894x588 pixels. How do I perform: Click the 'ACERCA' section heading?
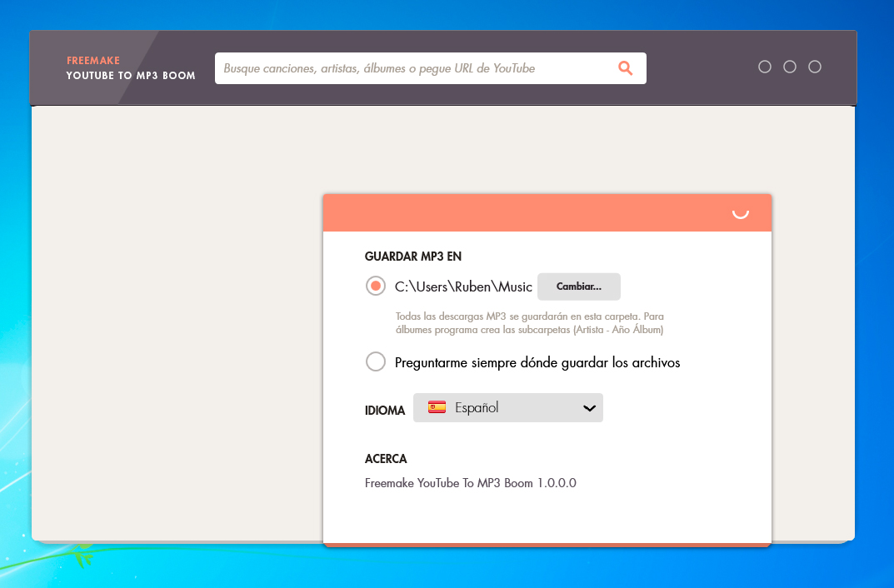coord(386,459)
